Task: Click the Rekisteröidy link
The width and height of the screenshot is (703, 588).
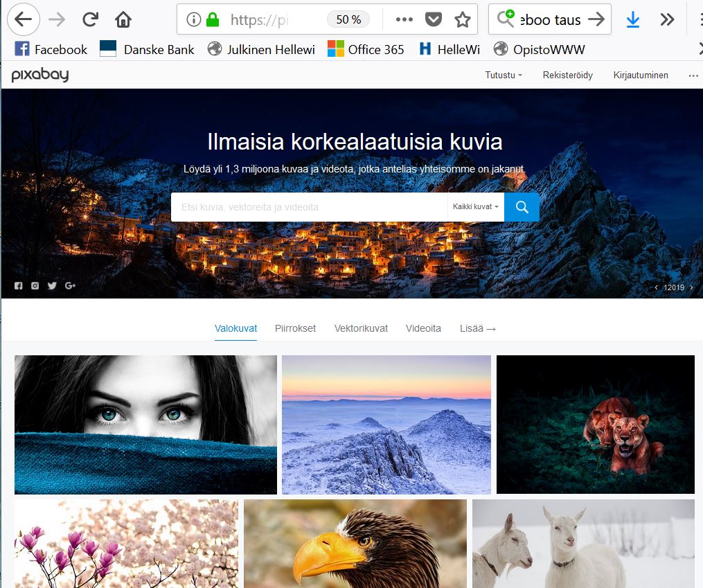Action: (567, 75)
